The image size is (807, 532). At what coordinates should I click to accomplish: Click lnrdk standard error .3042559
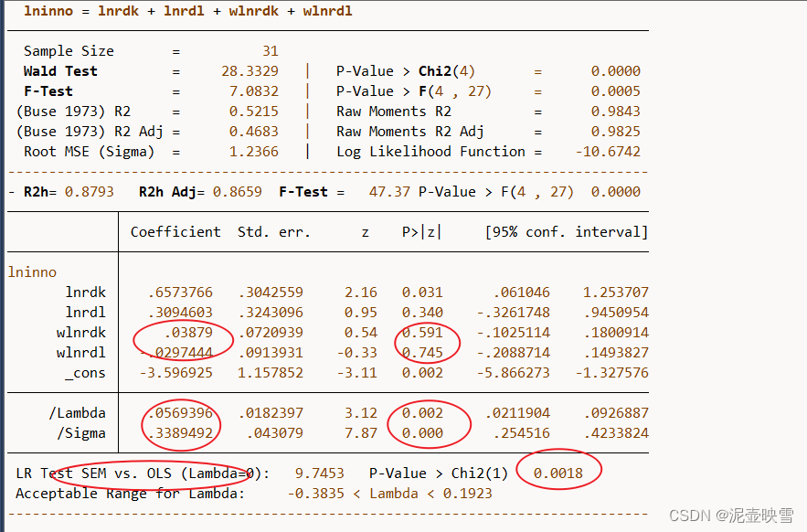tap(271, 292)
